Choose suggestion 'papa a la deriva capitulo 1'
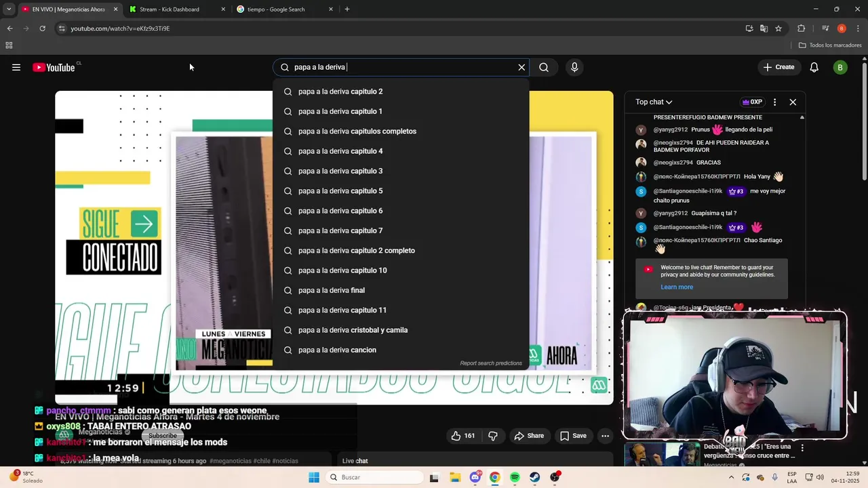The height and width of the screenshot is (488, 868). pos(401,111)
